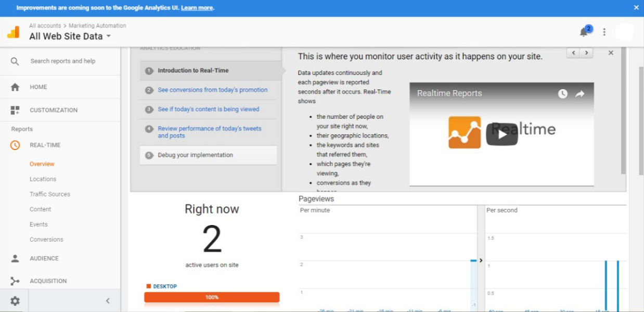The image size is (644, 312).
Task: Close the Analytics Education panel
Action: pos(611,53)
